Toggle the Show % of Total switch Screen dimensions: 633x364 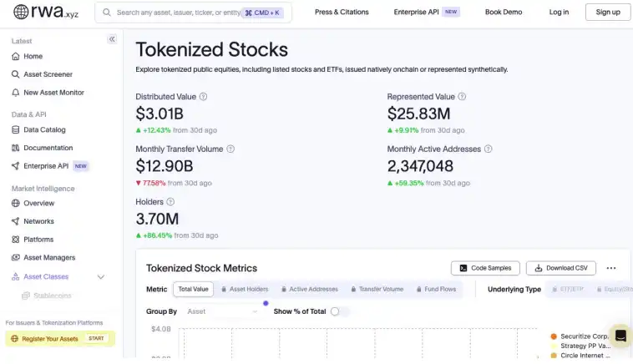point(339,311)
